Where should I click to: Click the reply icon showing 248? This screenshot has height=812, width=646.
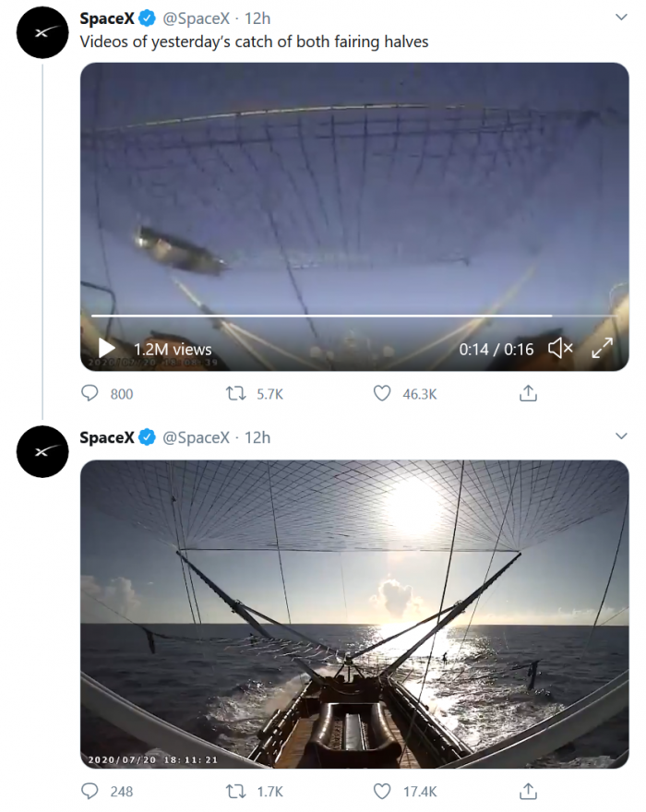pyautogui.click(x=90, y=791)
